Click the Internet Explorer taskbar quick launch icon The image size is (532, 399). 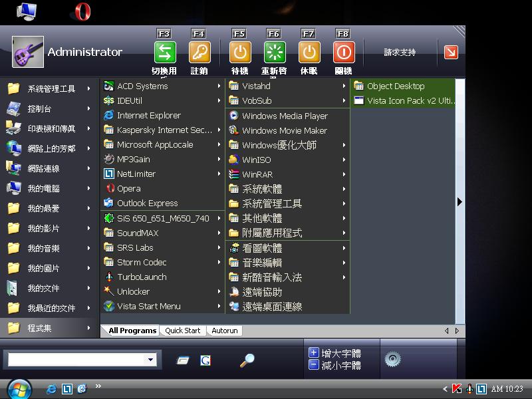tap(51, 389)
